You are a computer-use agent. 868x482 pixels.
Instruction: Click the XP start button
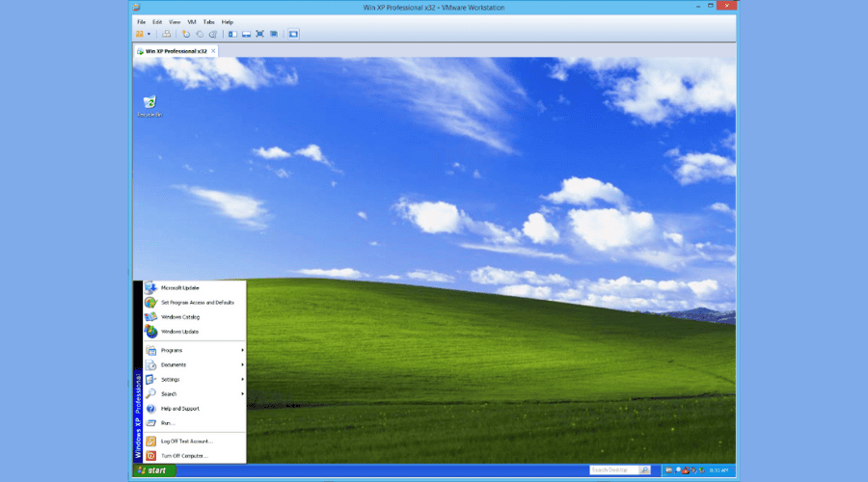click(x=154, y=470)
